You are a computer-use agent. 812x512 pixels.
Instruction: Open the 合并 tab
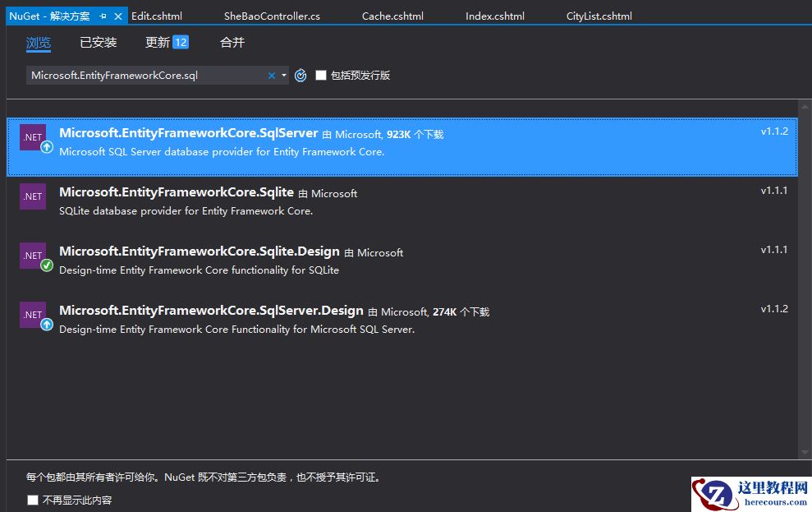(x=232, y=42)
